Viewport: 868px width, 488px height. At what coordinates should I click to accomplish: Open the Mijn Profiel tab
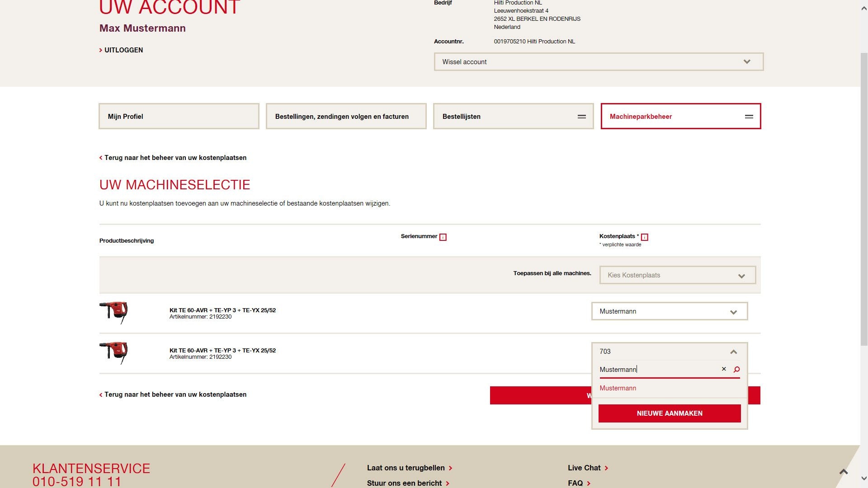tap(179, 116)
